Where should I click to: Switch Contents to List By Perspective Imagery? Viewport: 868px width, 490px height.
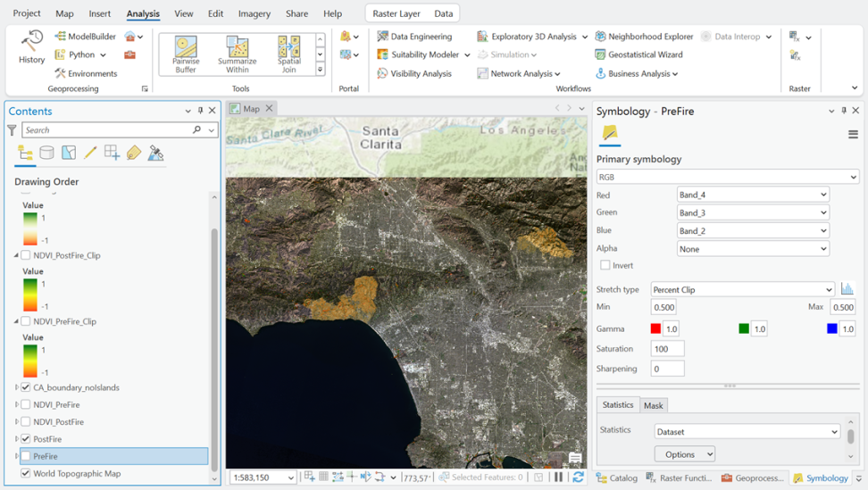pyautogui.click(x=155, y=154)
